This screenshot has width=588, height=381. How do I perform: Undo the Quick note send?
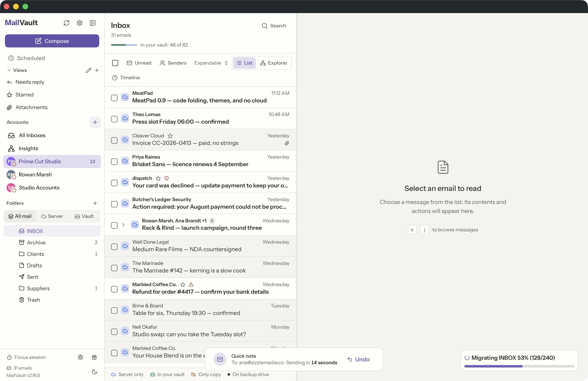click(x=359, y=359)
